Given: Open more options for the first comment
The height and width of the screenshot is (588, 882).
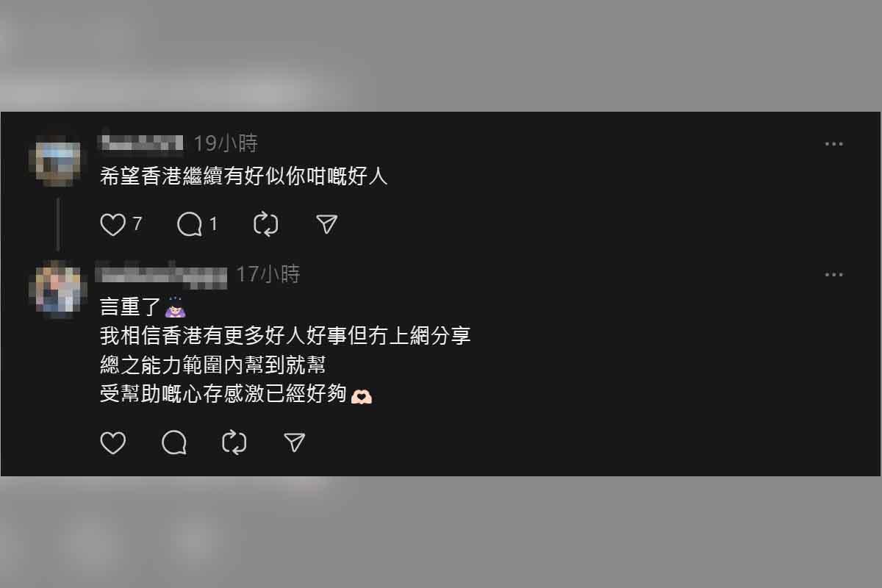Looking at the screenshot, I should point(833,144).
